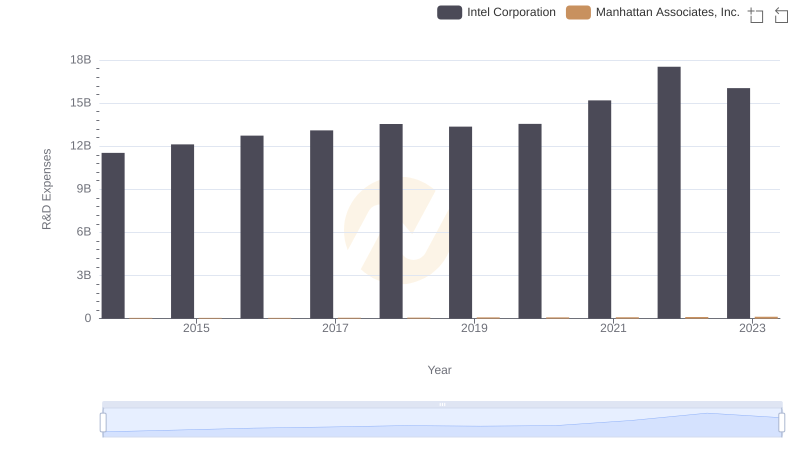Click the Intel bar for 2017
800x461 pixels.
coord(321,224)
